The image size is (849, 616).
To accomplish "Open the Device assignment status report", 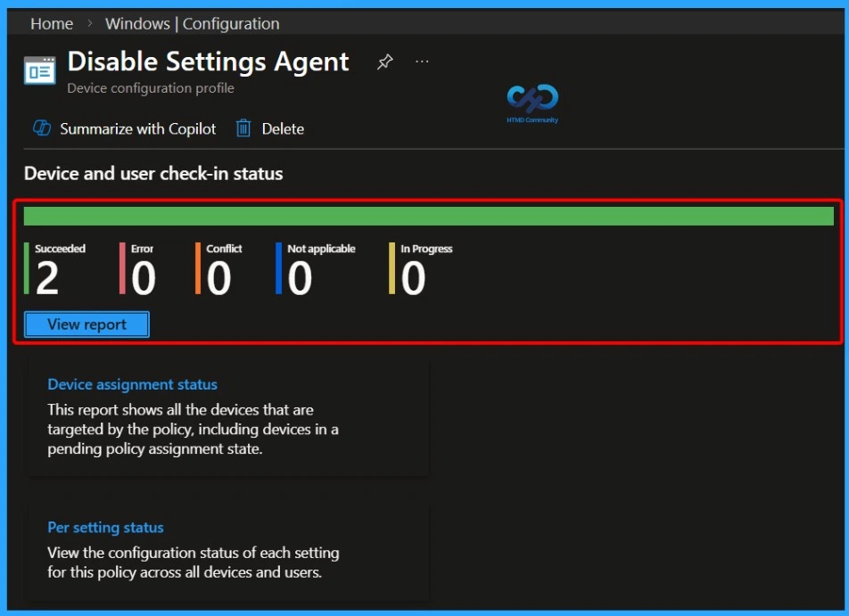I will pyautogui.click(x=132, y=384).
